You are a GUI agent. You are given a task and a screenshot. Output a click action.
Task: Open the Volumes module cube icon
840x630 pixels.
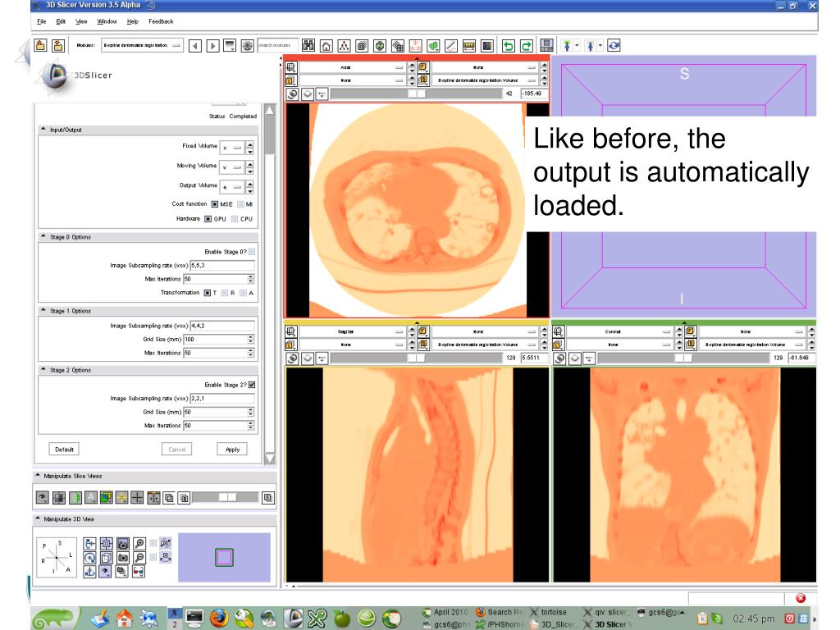(x=362, y=46)
